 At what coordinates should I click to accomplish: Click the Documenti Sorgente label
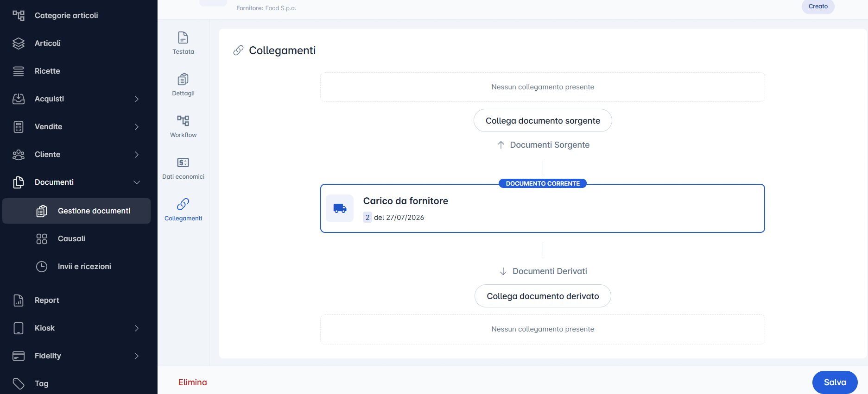click(550, 145)
